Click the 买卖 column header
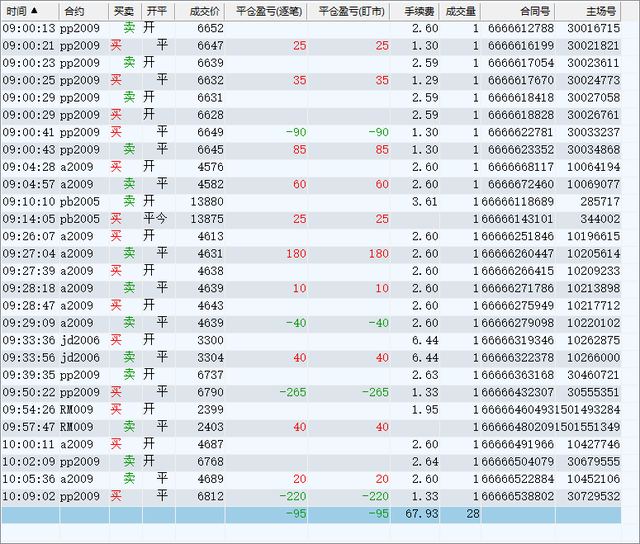Viewport: 640px width, 544px height. 122,12
